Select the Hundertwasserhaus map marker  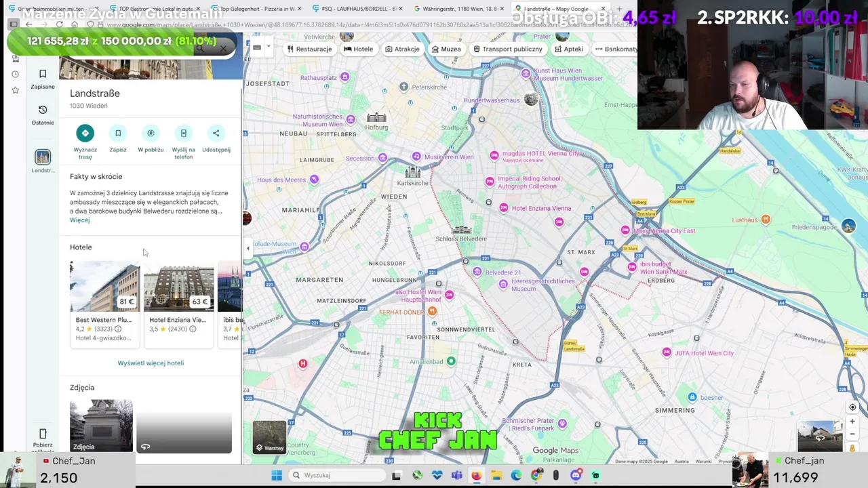click(531, 100)
